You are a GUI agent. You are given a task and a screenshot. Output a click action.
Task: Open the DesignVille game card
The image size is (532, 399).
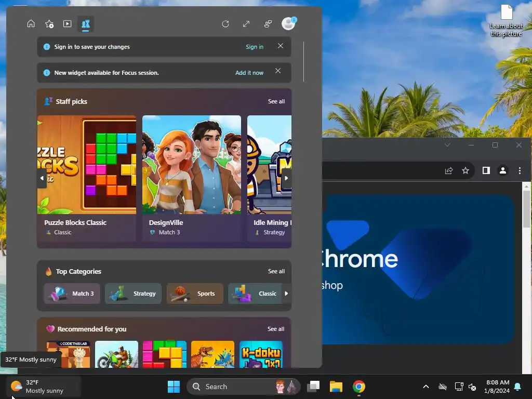192,178
